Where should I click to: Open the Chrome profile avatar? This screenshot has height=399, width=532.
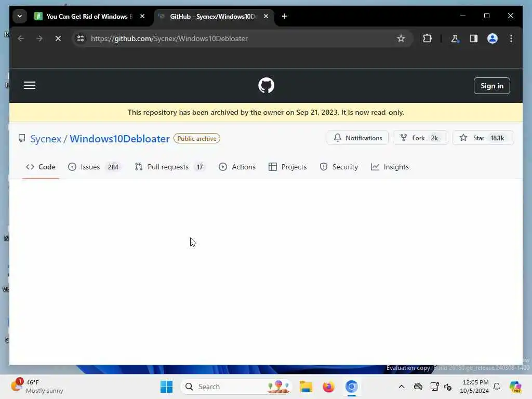point(493,38)
